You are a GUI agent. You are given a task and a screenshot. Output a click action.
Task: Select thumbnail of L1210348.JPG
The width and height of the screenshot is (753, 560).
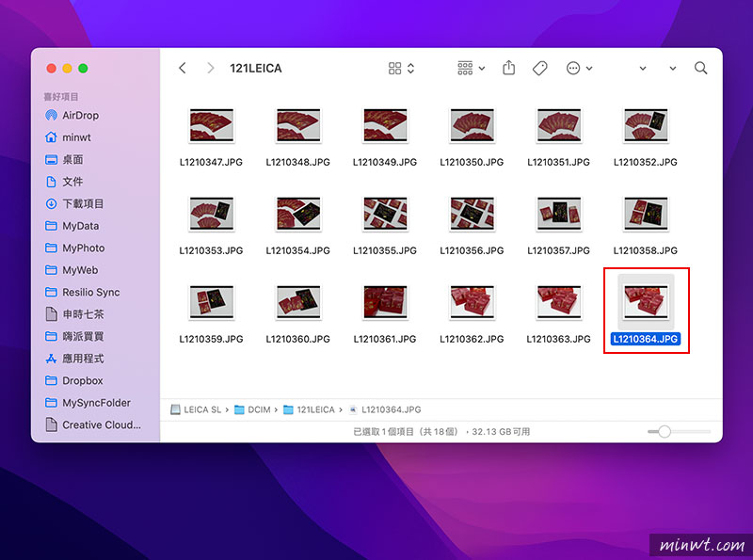point(298,125)
